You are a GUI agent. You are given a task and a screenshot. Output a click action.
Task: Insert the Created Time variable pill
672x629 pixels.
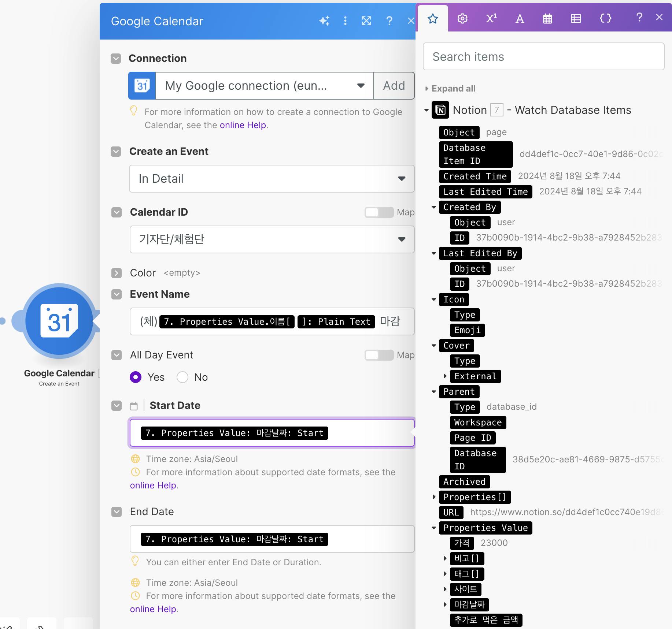[x=475, y=176]
